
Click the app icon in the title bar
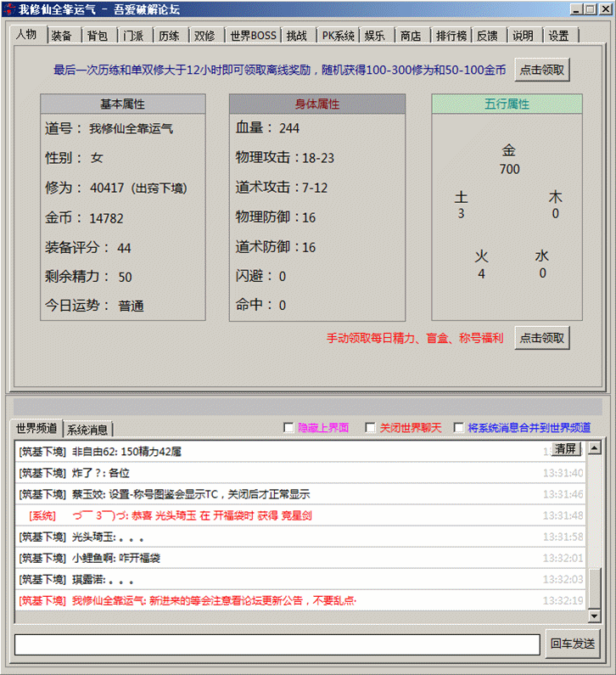[9, 9]
